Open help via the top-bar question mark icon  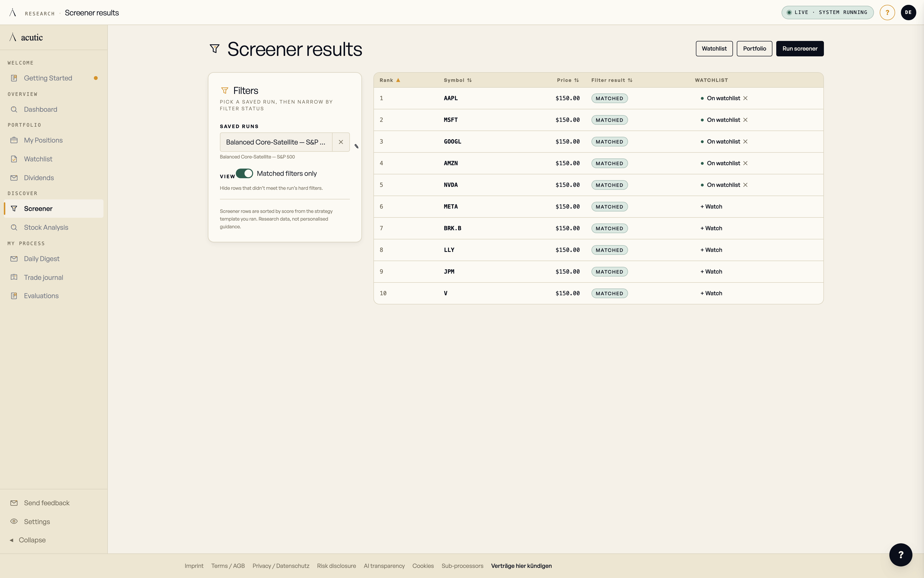[887, 12]
